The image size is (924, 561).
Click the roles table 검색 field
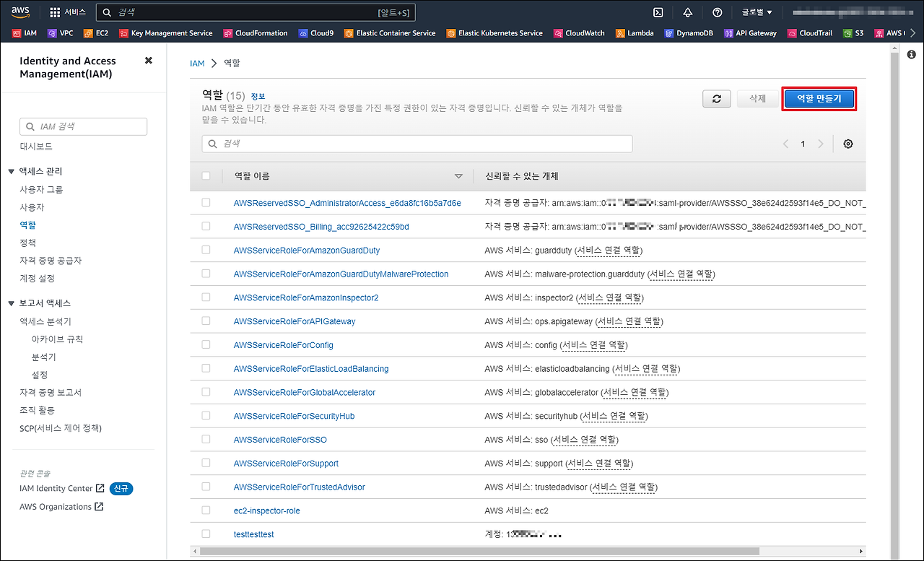[417, 144]
